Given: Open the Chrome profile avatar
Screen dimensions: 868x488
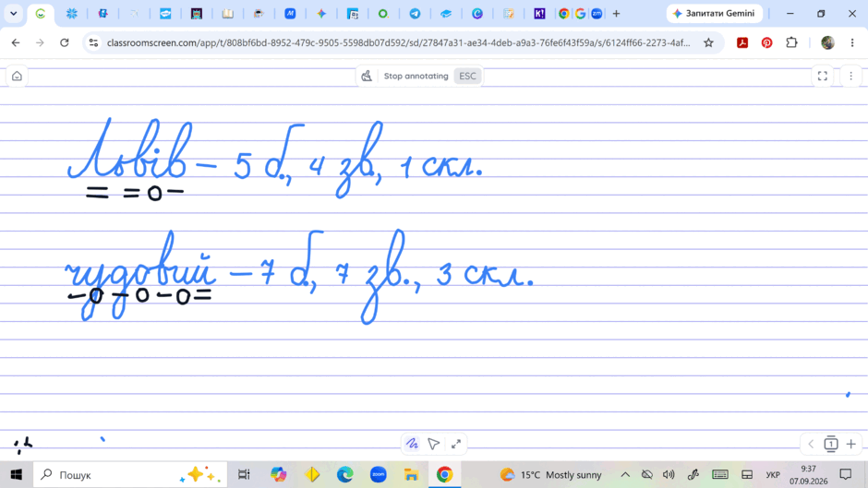Looking at the screenshot, I should (827, 42).
